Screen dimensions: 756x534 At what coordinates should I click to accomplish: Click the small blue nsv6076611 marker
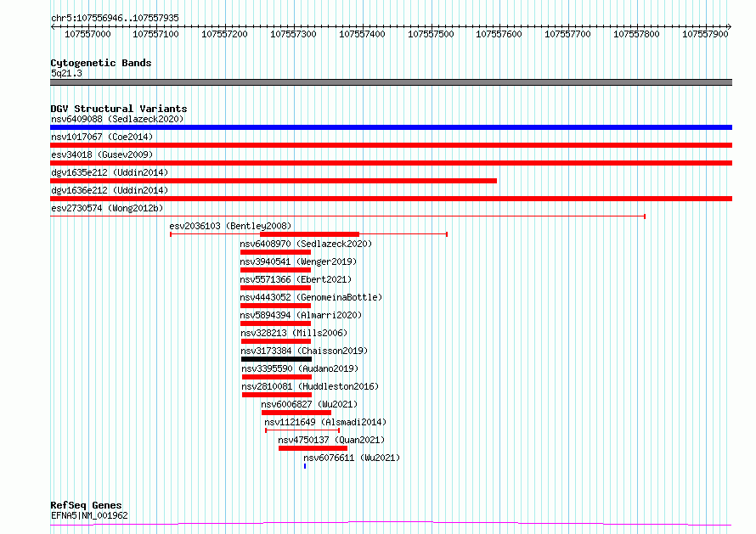point(305,466)
